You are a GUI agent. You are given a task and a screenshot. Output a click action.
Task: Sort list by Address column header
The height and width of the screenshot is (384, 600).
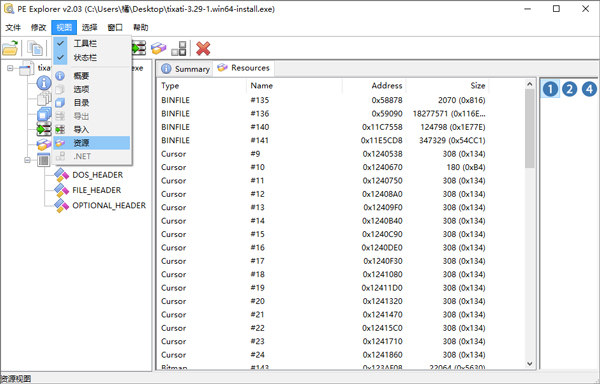click(374, 86)
